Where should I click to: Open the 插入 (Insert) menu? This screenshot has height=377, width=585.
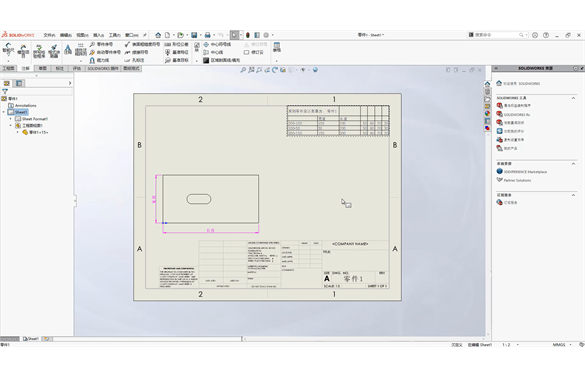(98, 35)
